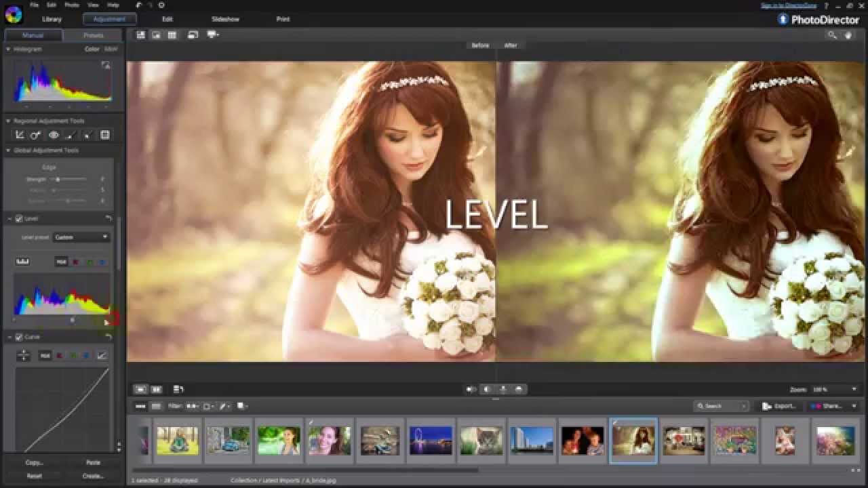Select the Red Eye removal tool

click(54, 134)
